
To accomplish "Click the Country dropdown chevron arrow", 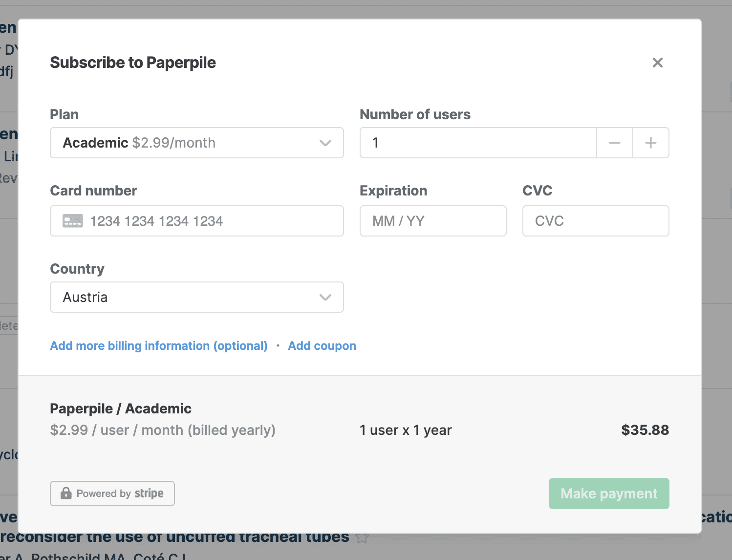I will (x=325, y=297).
